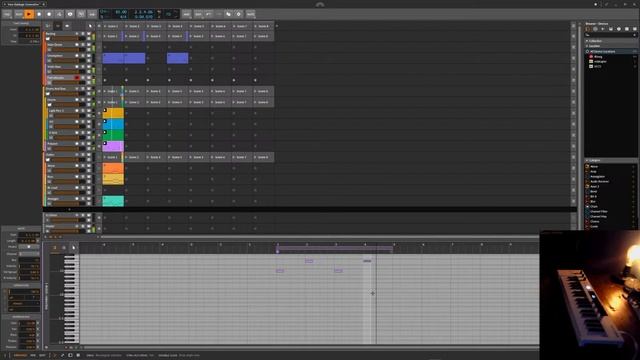Arm recording on the Atmosphere track
Viewport: 640px width, 360px height.
[77, 56]
